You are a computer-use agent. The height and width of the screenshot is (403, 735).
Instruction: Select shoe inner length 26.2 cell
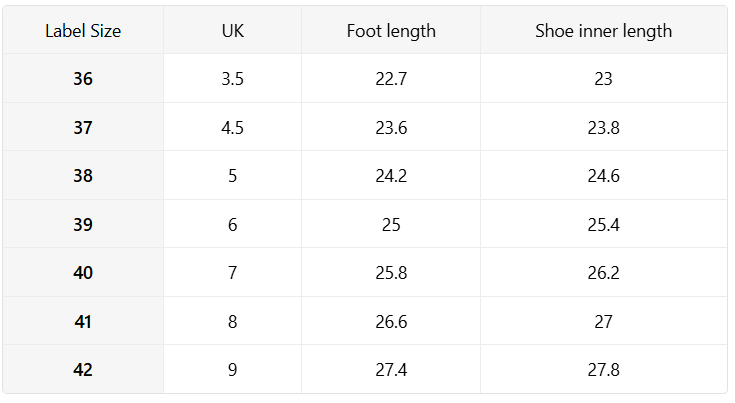pyautogui.click(x=603, y=273)
